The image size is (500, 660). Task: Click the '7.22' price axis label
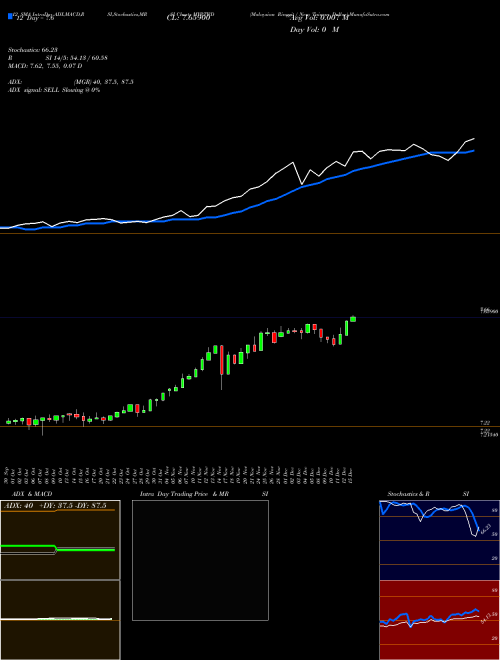coord(484,423)
